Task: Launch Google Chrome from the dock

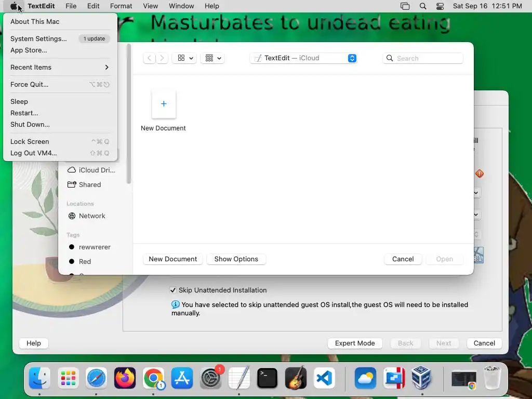Action: tap(153, 378)
